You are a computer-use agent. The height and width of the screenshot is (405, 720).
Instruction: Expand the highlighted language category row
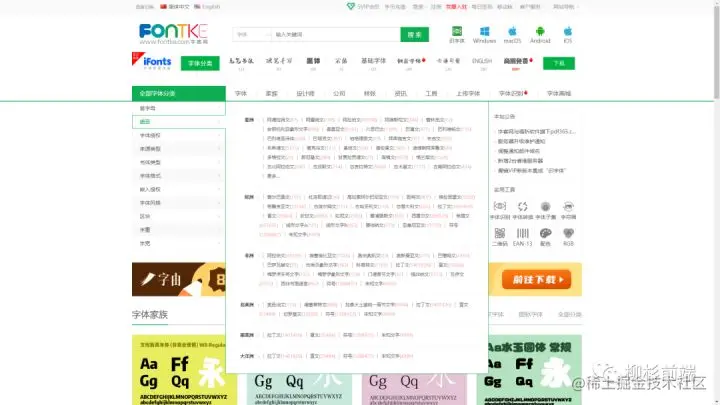tap(179, 122)
